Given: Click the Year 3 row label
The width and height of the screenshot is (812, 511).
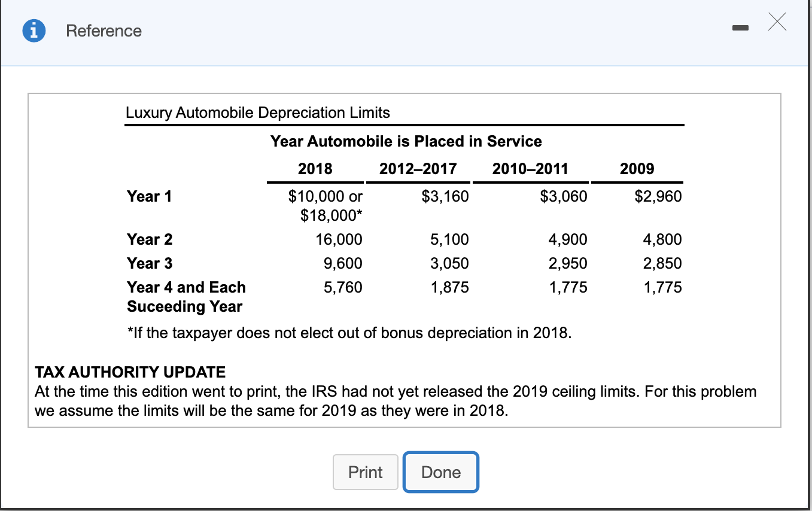Looking at the screenshot, I should pos(149,263).
